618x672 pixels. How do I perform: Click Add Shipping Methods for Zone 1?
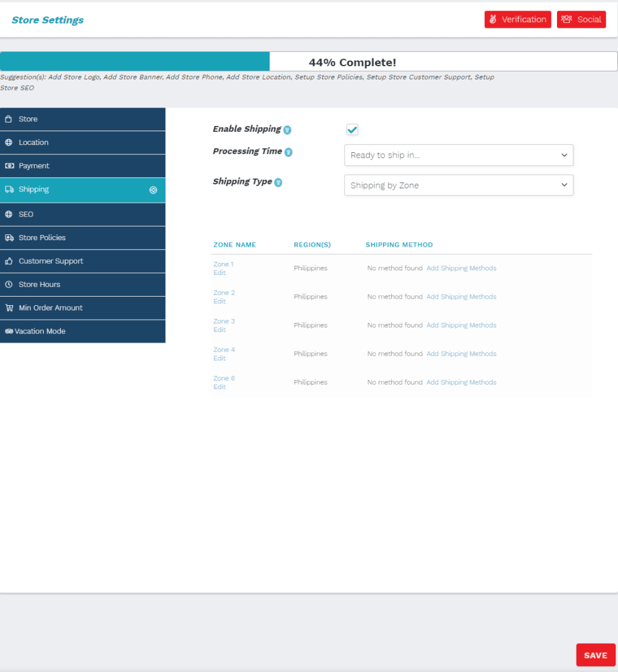pyautogui.click(x=461, y=268)
